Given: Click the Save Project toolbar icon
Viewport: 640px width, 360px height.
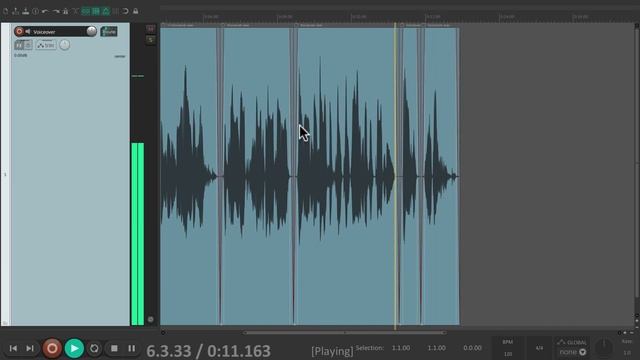Looking at the screenshot, I should tap(25, 11).
